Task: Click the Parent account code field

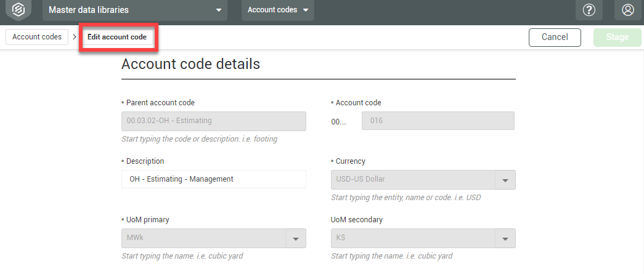Action: pyautogui.click(x=214, y=121)
